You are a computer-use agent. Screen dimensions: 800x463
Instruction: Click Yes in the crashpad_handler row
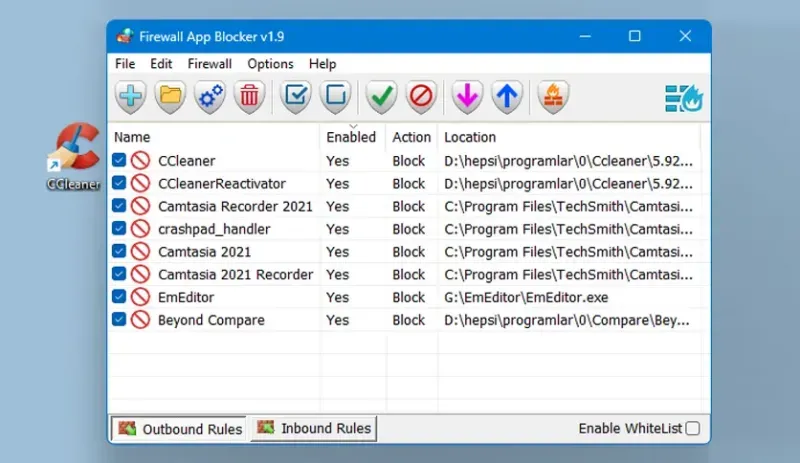(x=338, y=229)
